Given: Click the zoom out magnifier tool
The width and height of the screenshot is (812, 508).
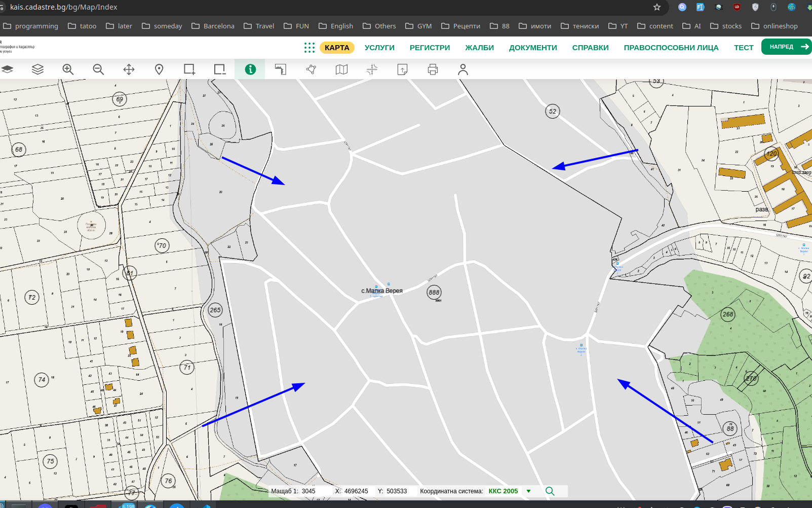Looking at the screenshot, I should (x=98, y=69).
